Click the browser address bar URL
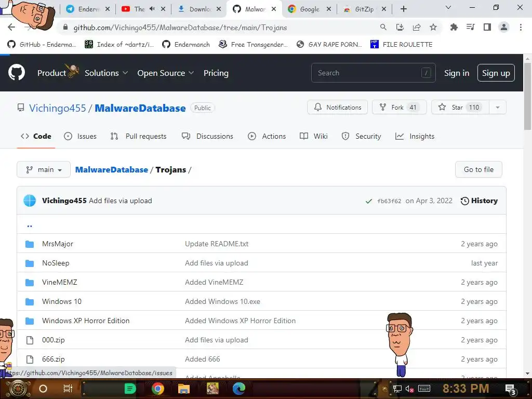This screenshot has width=532, height=399. pos(180,28)
